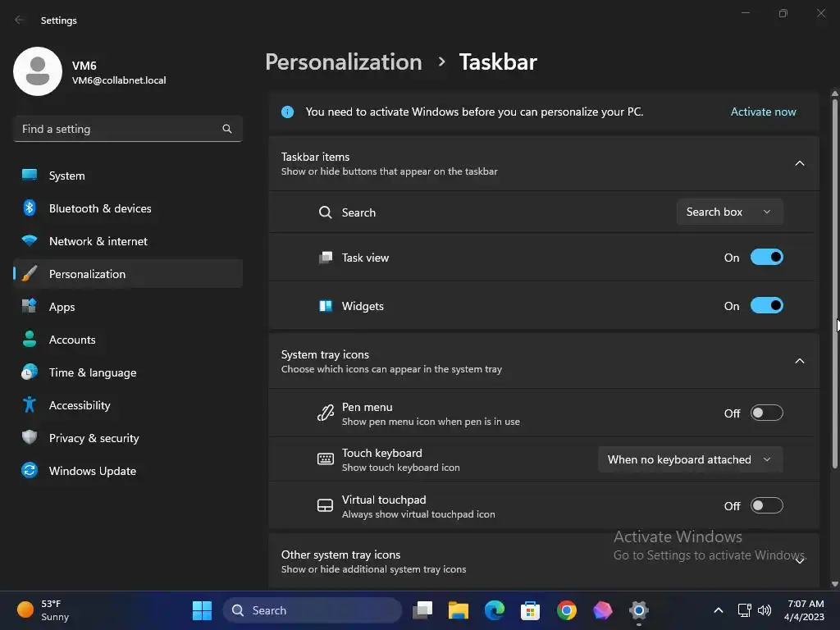840x630 pixels.
Task: Click the Pen menu icon
Action: tap(325, 413)
